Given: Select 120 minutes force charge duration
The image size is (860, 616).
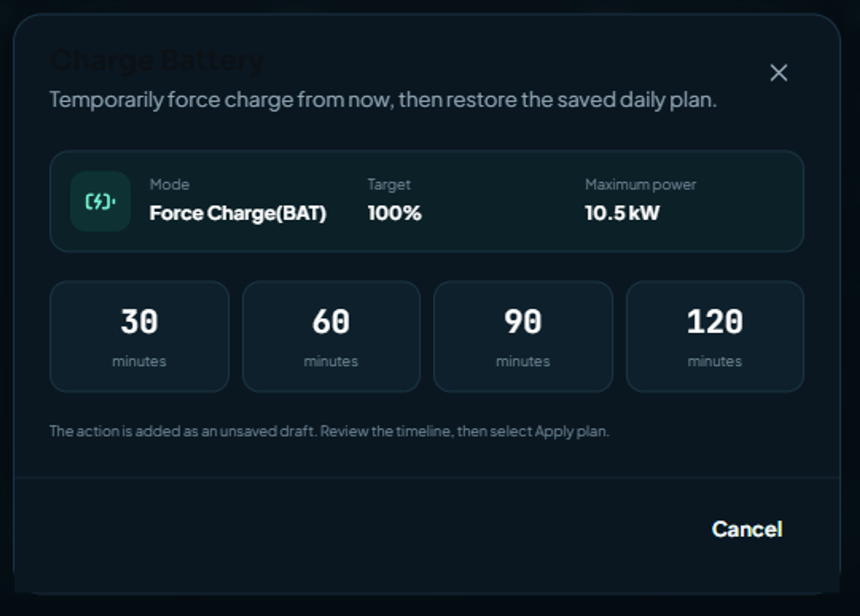Looking at the screenshot, I should pos(715,337).
